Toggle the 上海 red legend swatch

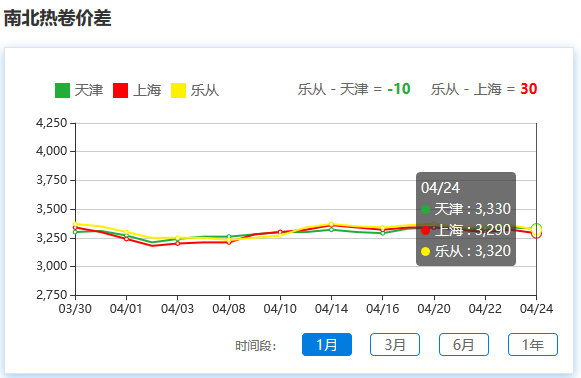(120, 90)
